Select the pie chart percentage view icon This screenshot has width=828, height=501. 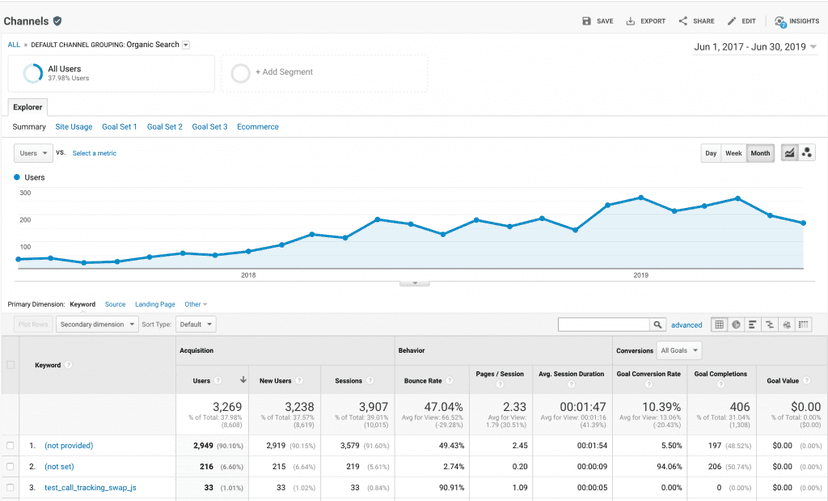pos(736,325)
